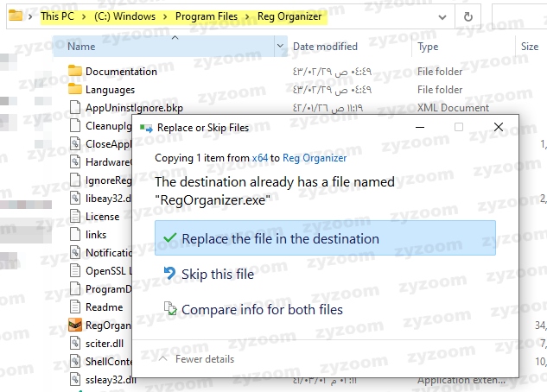
Task: Expand chevron after This PC breadcrumb
Action: (84, 16)
